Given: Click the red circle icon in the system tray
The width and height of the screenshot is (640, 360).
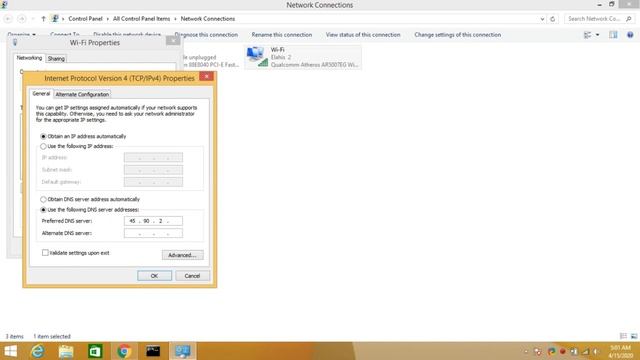Looking at the screenshot, I should 563,351.
